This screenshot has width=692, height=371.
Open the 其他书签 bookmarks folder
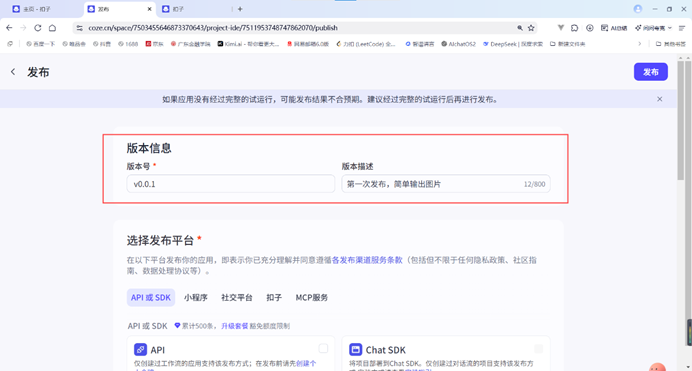click(671, 44)
